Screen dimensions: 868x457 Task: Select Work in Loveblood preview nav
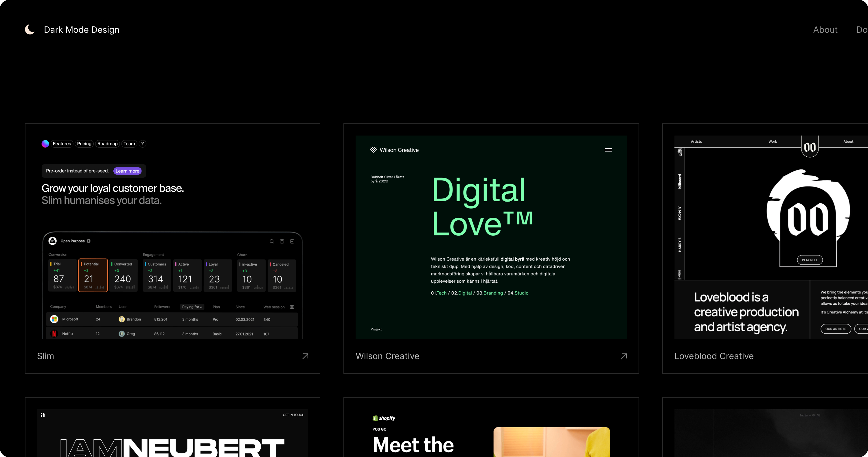[773, 142]
